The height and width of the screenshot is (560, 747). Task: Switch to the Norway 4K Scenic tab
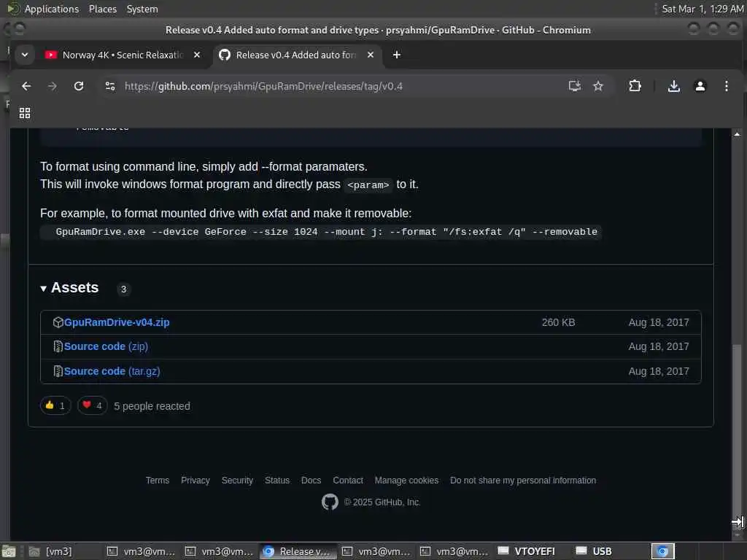tap(123, 55)
